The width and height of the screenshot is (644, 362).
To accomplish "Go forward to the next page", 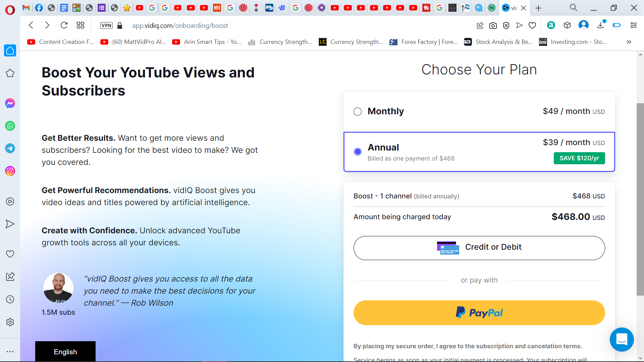I will [47, 25].
